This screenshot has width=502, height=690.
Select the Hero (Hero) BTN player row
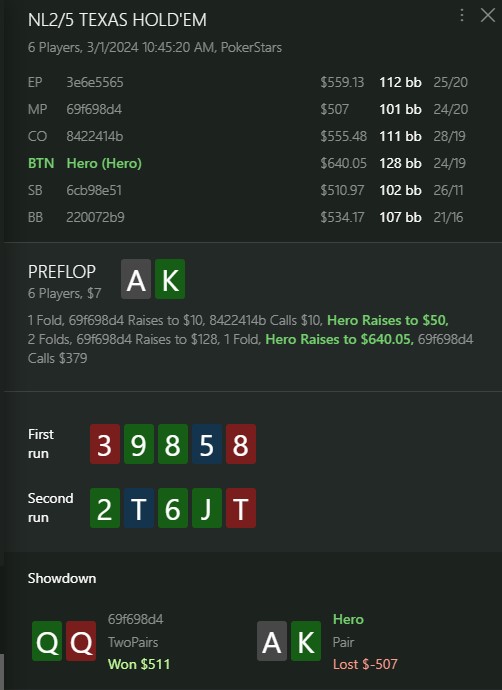[248, 163]
